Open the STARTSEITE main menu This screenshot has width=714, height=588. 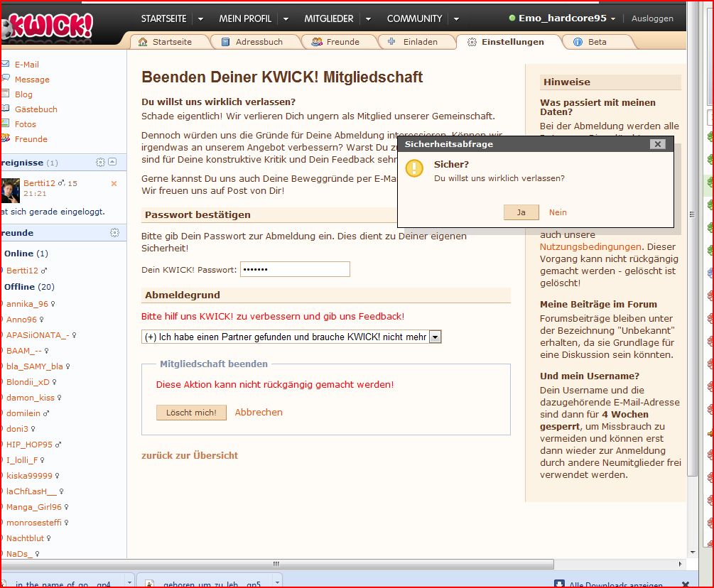point(163,18)
